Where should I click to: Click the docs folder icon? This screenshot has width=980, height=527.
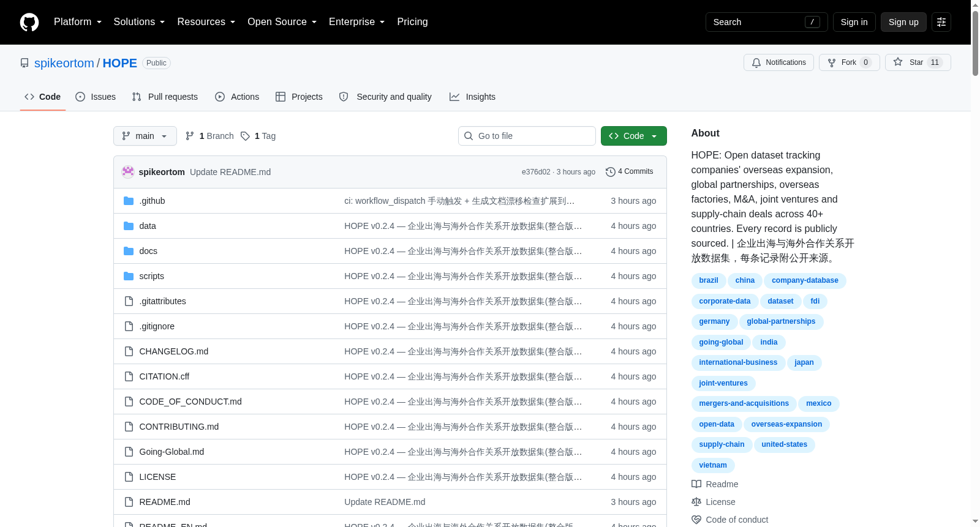(129, 251)
